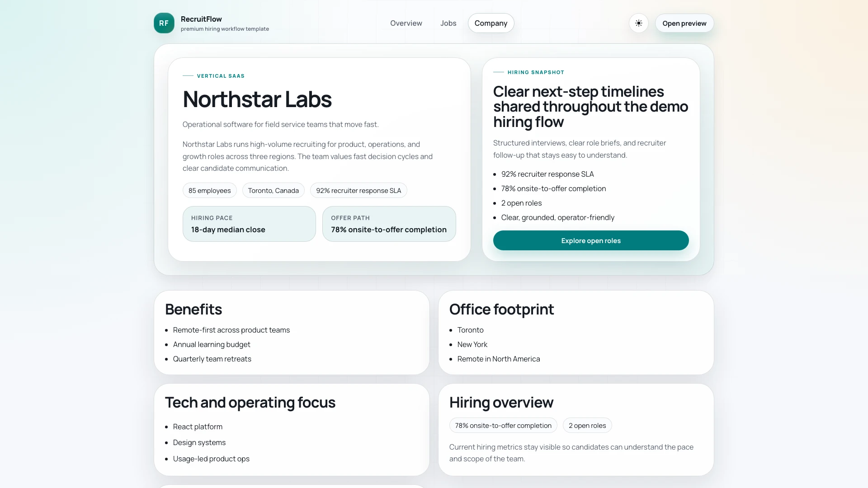Click Remote-first across product teams item
Image resolution: width=868 pixels, height=488 pixels.
[x=231, y=330]
